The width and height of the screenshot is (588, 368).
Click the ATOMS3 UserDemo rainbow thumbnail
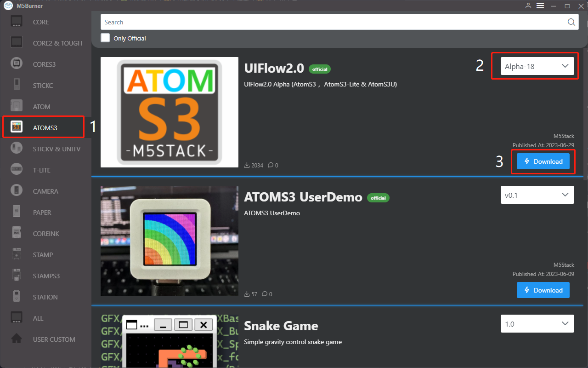[170, 241]
